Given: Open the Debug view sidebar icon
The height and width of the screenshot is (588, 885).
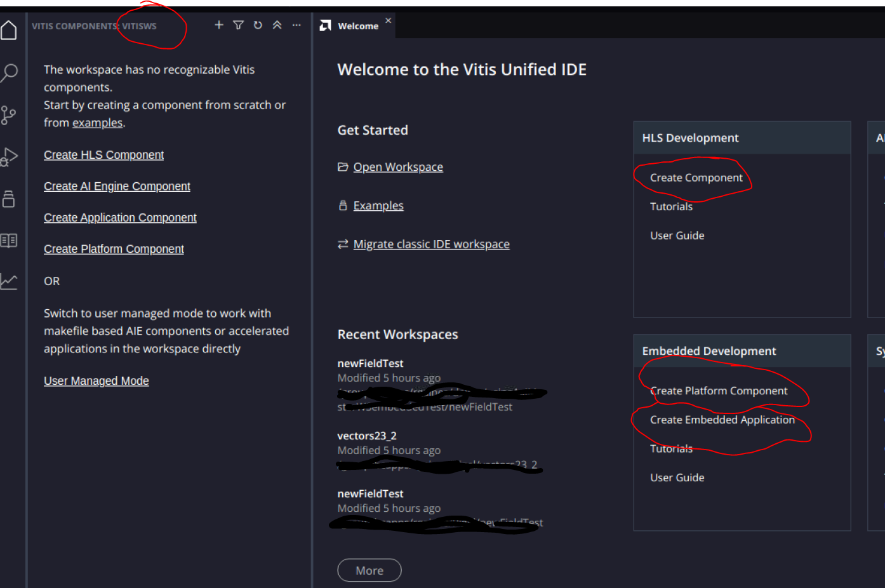Looking at the screenshot, I should 9,157.
